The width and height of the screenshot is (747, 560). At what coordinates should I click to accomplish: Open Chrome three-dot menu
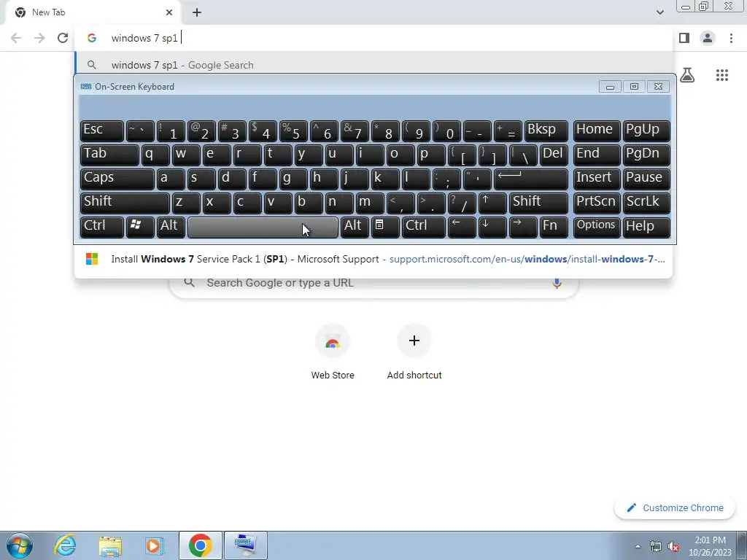coord(731,38)
